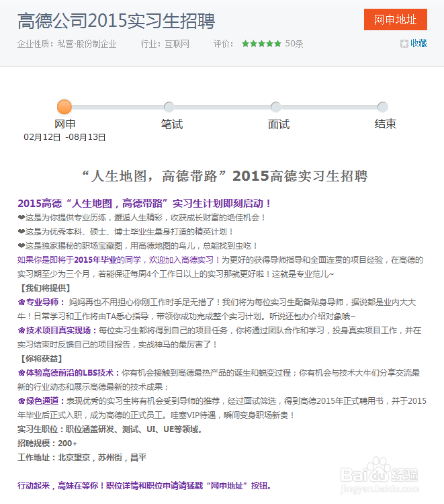444x504 pixels.
Task: Select the 笔试 progress step circle
Action: pyautogui.click(x=169, y=107)
